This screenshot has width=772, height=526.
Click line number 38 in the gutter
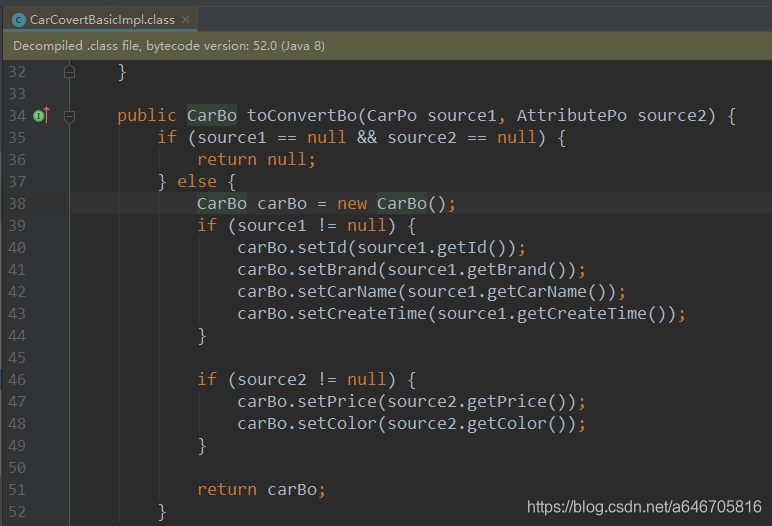point(16,204)
